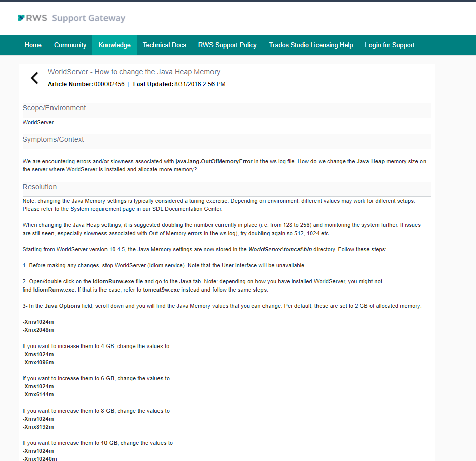Click Login for Support
This screenshot has height=461, width=476.
(x=390, y=45)
